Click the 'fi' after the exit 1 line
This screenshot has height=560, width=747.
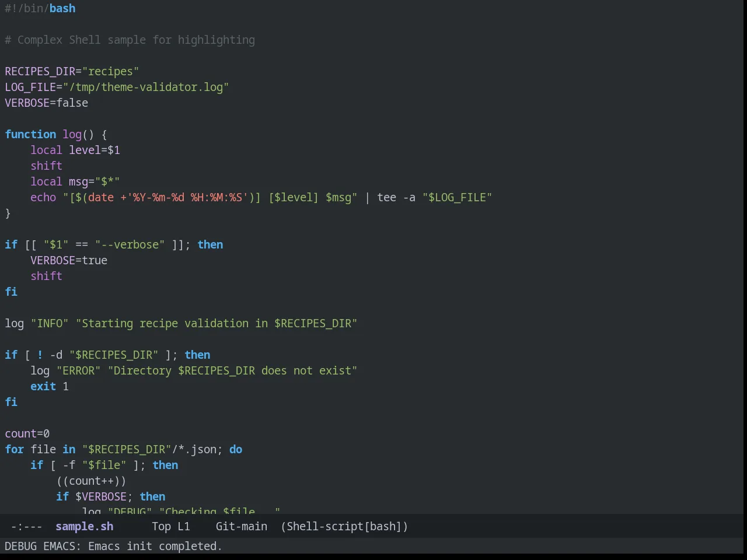[x=11, y=402]
